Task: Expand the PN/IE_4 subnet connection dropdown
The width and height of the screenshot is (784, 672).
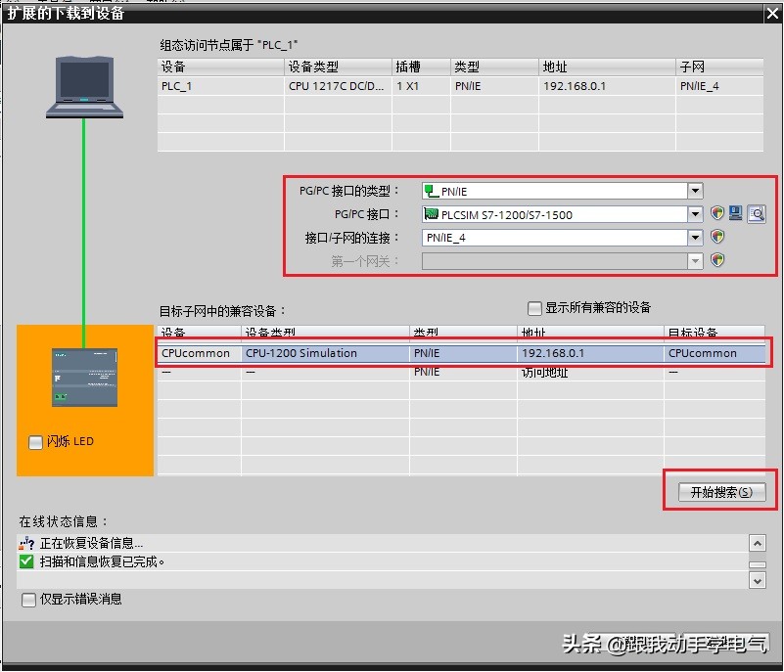Action: tap(695, 237)
